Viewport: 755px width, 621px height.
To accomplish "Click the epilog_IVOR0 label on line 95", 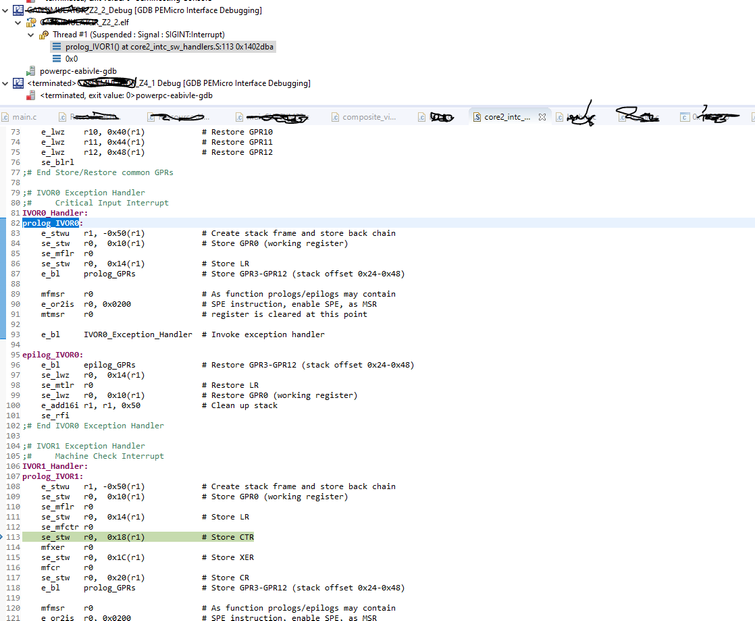I will click(x=52, y=355).
